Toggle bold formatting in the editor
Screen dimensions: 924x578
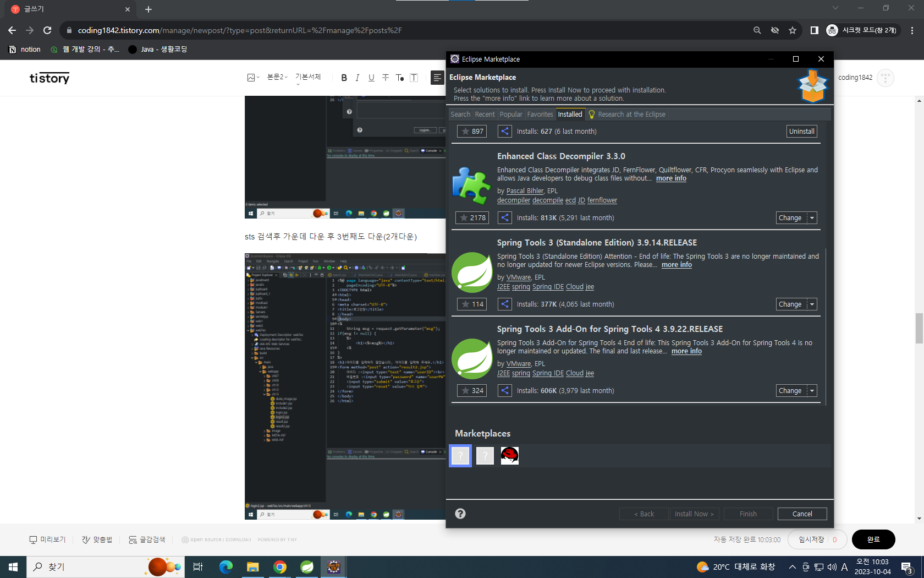[344, 78]
